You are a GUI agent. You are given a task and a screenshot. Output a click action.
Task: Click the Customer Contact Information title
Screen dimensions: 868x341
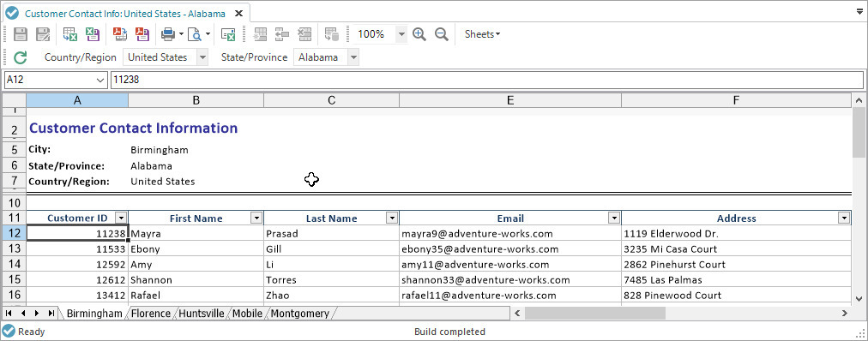coord(134,129)
